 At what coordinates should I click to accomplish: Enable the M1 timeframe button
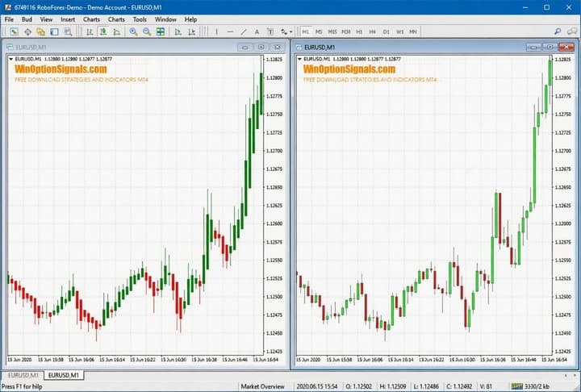(x=305, y=32)
